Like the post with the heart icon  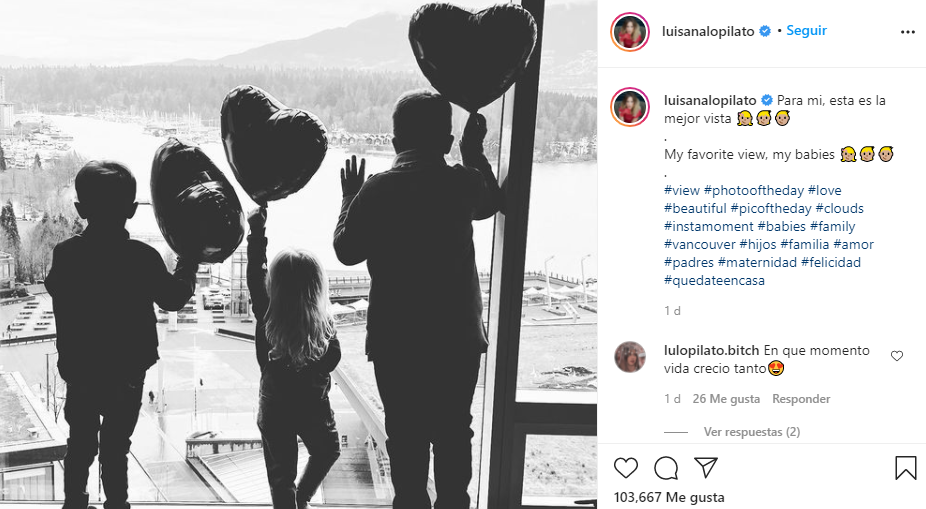click(x=625, y=468)
